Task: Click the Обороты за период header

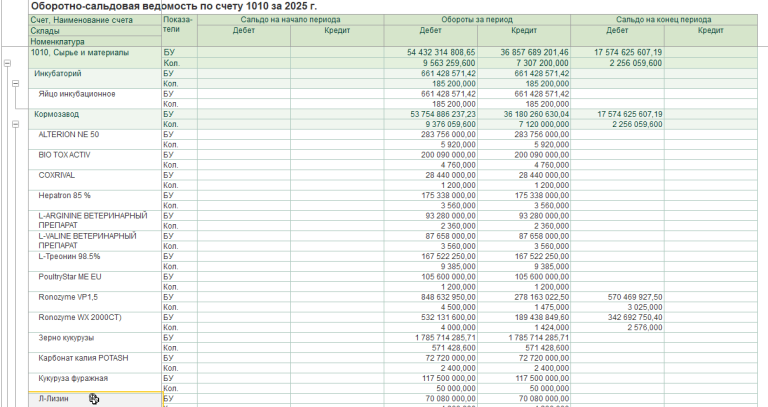Action: click(x=477, y=20)
